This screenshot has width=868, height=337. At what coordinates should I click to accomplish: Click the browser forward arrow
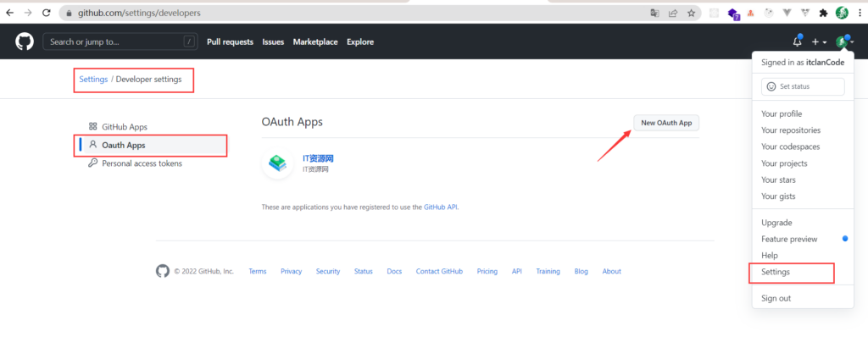(x=28, y=13)
